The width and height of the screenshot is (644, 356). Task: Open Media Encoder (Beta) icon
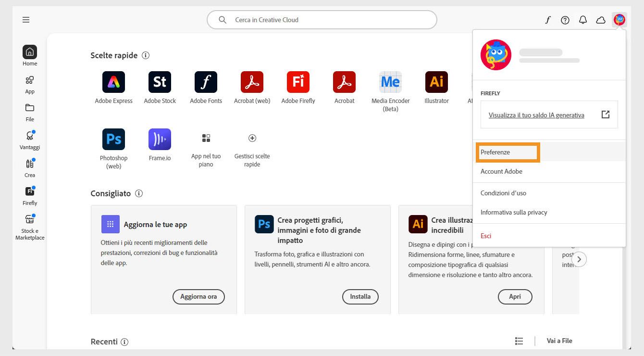click(390, 82)
